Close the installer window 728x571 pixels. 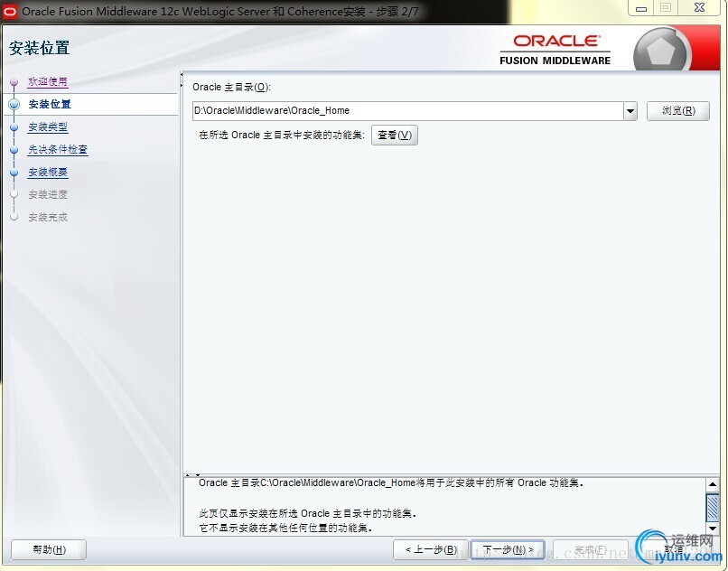click(700, 8)
